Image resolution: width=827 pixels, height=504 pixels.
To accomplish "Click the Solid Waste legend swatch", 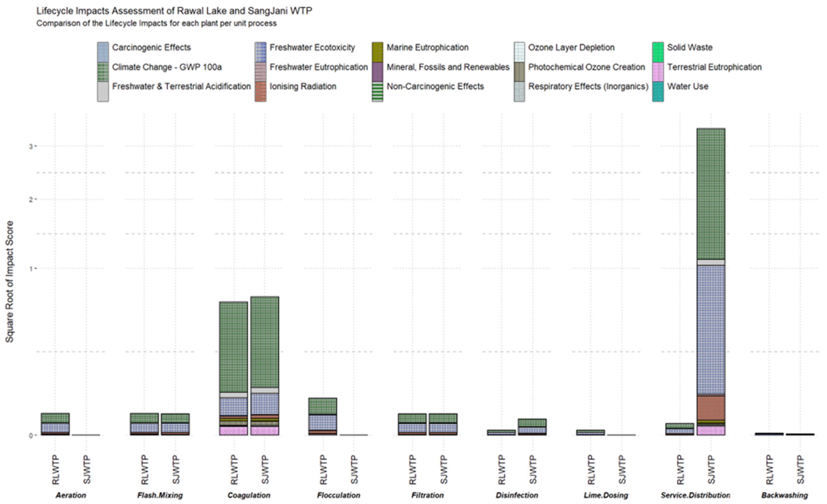I will click(658, 52).
